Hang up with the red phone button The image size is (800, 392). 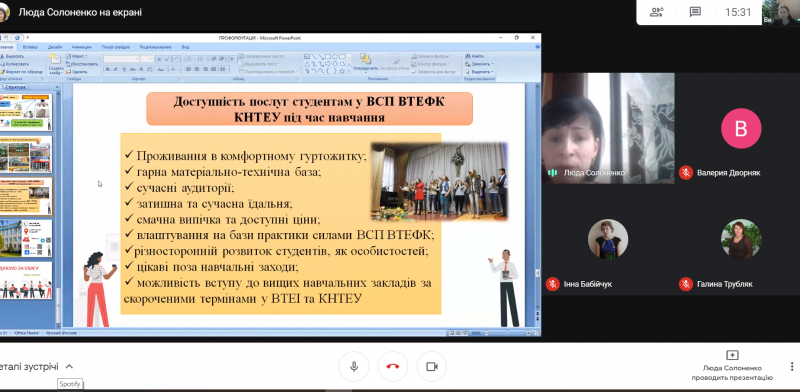coord(392,366)
